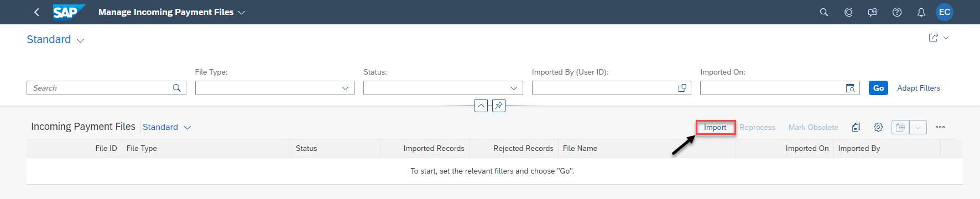980x199 pixels.
Task: Click the Import button
Action: 715,127
